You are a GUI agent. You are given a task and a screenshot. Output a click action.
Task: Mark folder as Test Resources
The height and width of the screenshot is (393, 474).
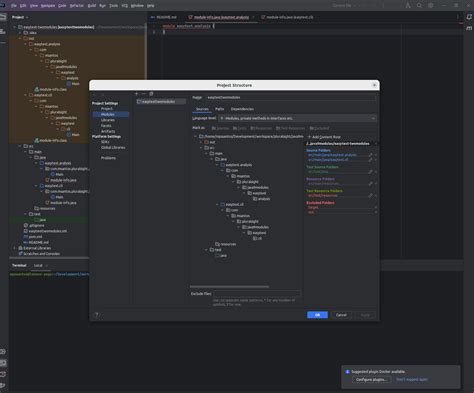point(290,128)
